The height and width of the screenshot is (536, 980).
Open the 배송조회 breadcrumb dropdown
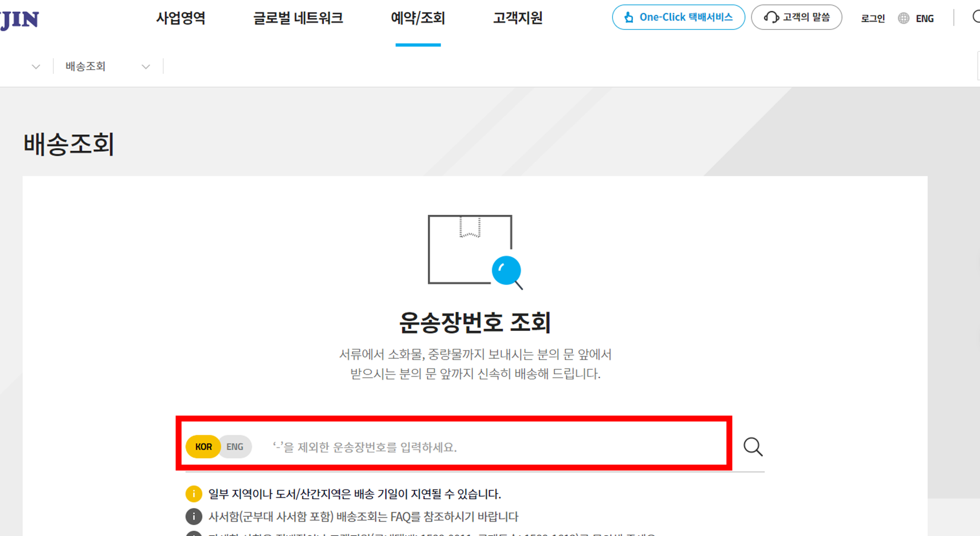click(84, 66)
